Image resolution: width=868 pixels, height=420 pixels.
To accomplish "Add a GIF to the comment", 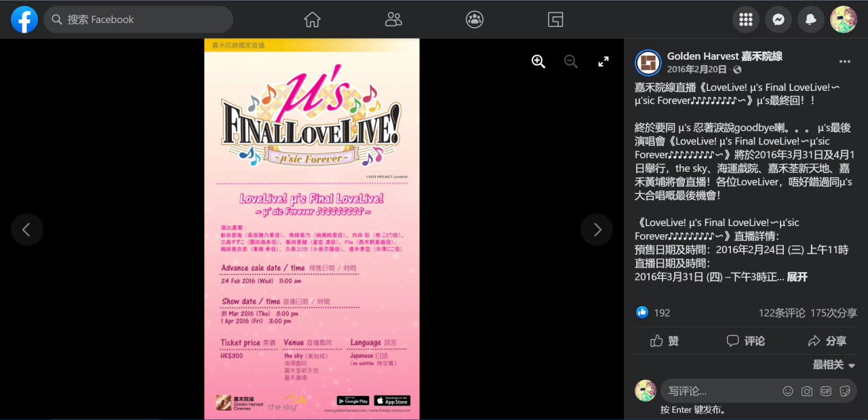I will tap(826, 391).
